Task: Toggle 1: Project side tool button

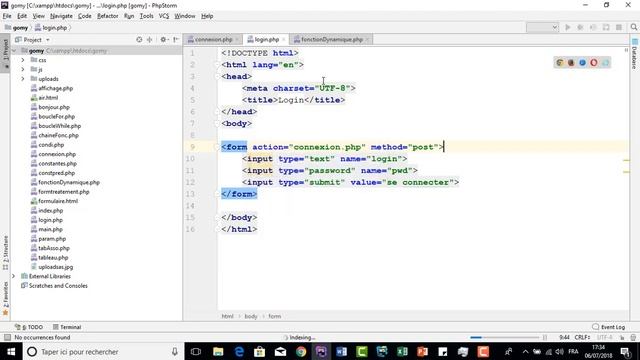Action: (x=5, y=53)
